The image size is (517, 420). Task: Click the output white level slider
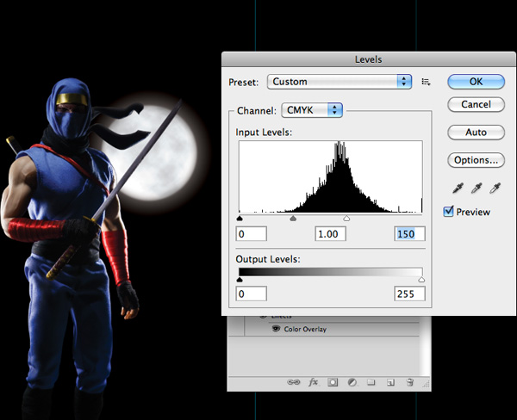coord(421,280)
